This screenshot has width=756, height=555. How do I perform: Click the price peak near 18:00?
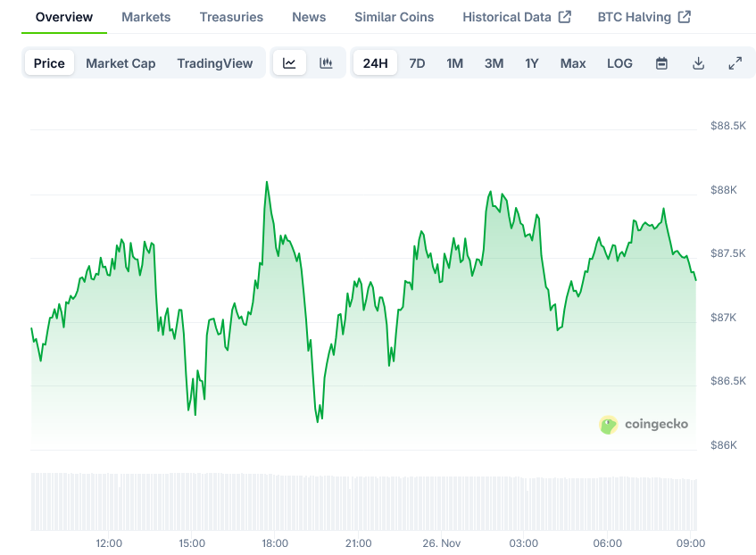point(266,183)
